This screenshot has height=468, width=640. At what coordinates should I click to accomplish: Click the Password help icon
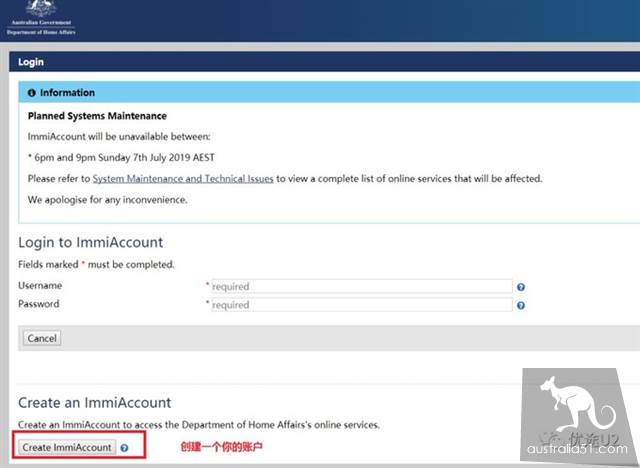pos(521,305)
